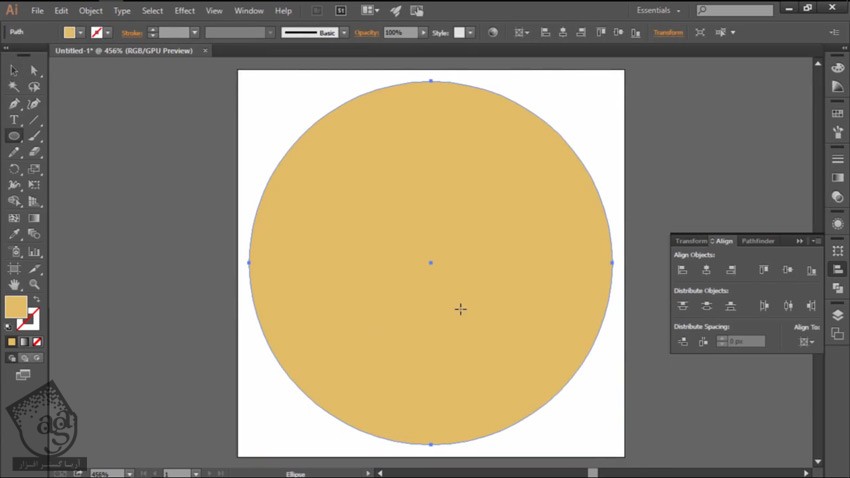Select the Pen tool
This screenshot has height=478, width=850.
14,104
